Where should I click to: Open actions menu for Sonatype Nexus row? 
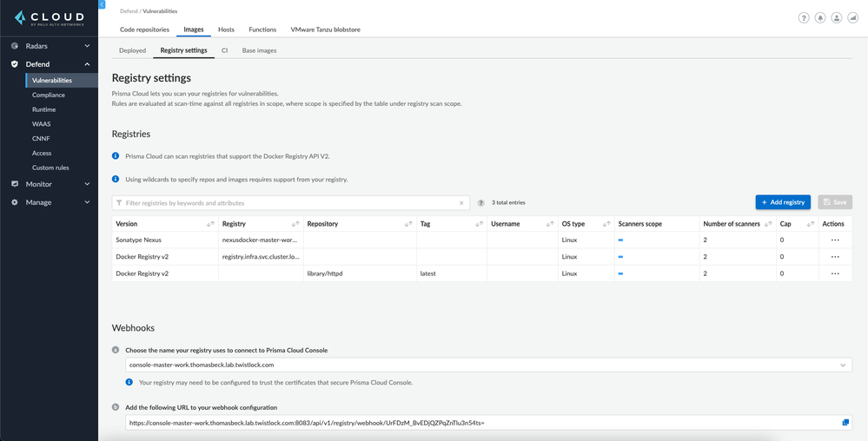click(834, 240)
